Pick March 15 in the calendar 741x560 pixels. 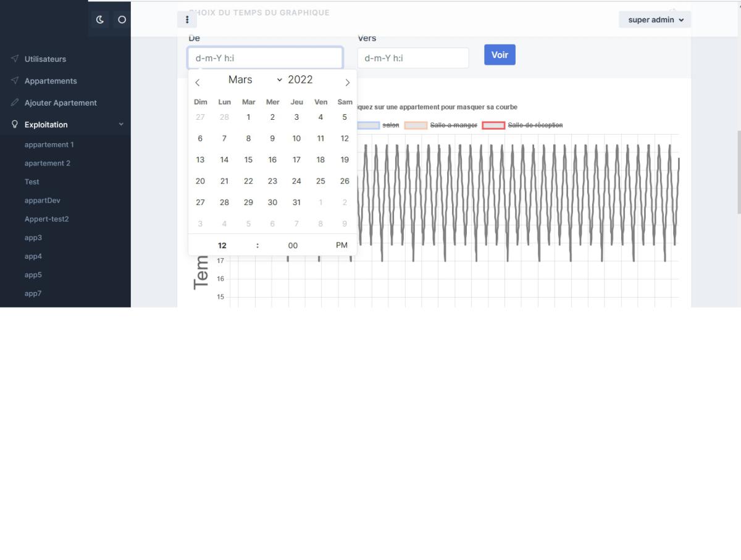coord(248,160)
